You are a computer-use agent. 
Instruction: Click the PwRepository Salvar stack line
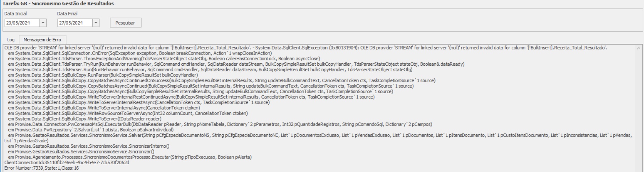pos(91,130)
